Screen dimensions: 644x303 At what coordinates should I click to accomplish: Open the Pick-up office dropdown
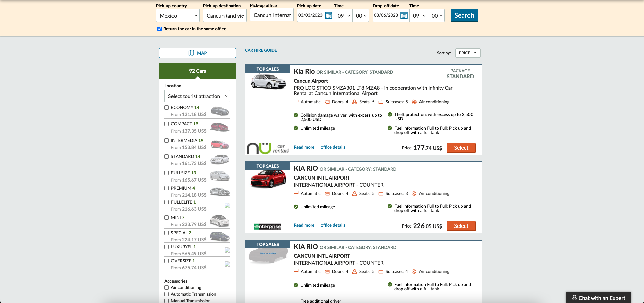click(272, 15)
